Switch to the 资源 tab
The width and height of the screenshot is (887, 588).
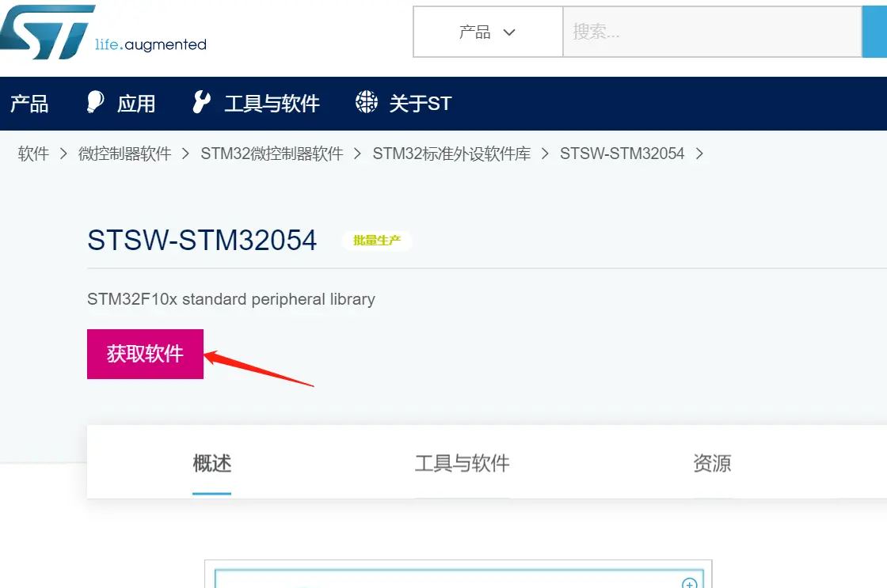(x=712, y=463)
